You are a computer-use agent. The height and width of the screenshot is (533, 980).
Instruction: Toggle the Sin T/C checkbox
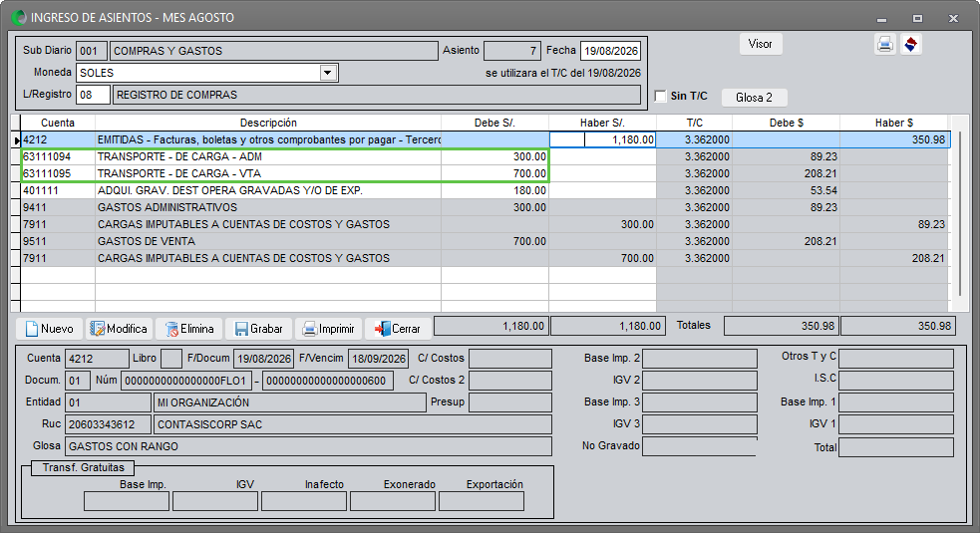point(661,96)
